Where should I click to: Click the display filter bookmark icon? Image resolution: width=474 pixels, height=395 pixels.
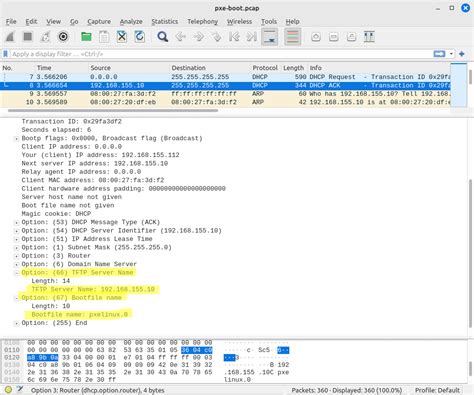[x=5, y=54]
